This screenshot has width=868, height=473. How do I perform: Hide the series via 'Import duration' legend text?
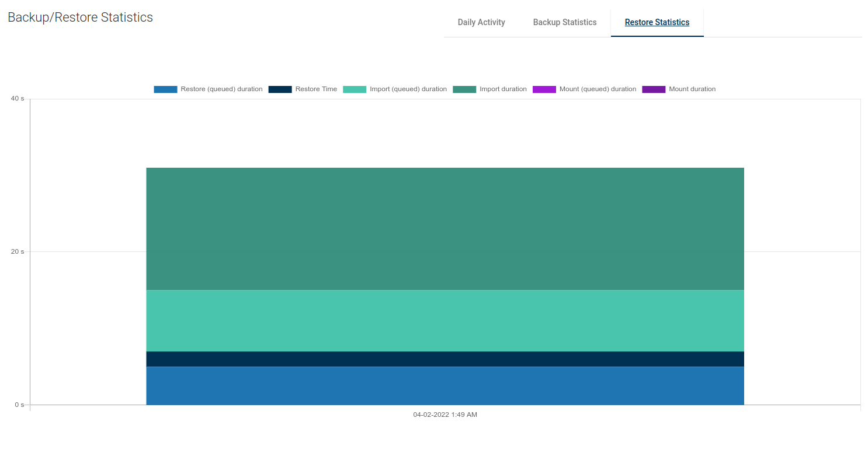click(503, 89)
